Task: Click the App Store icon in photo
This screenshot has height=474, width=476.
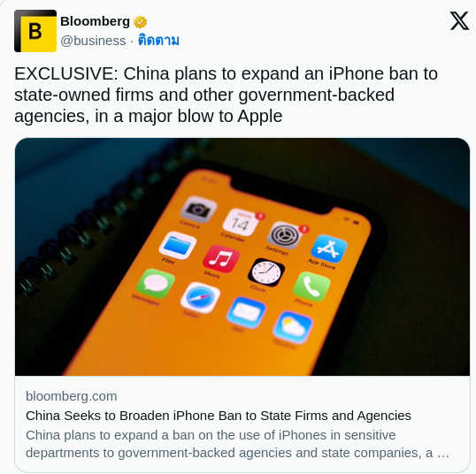Action: tap(329, 248)
